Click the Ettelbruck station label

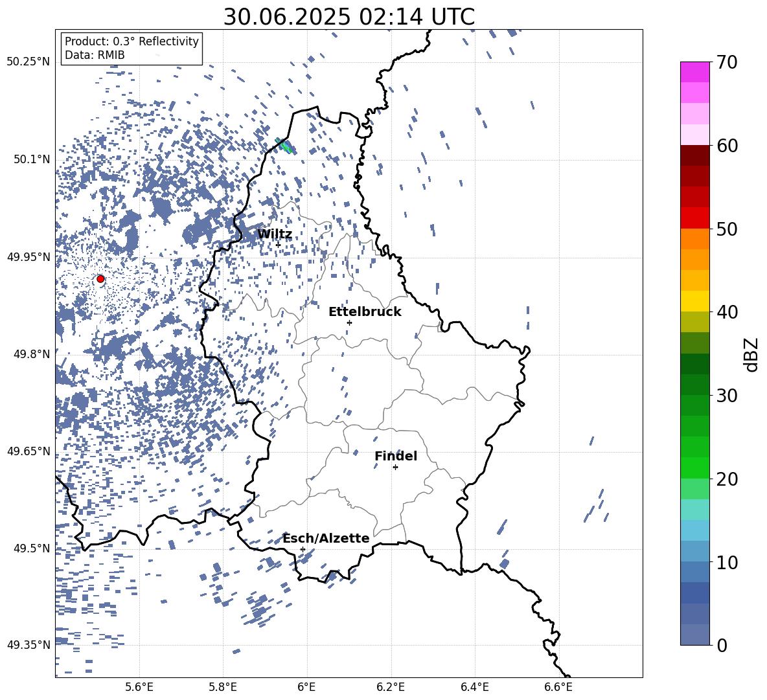pyautogui.click(x=365, y=312)
